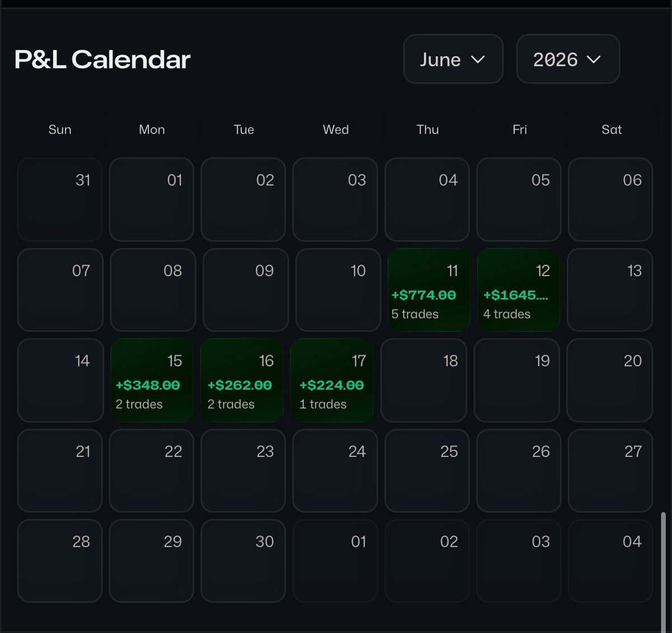Select the day 07 calendar cell
672x633 pixels.
click(x=60, y=290)
